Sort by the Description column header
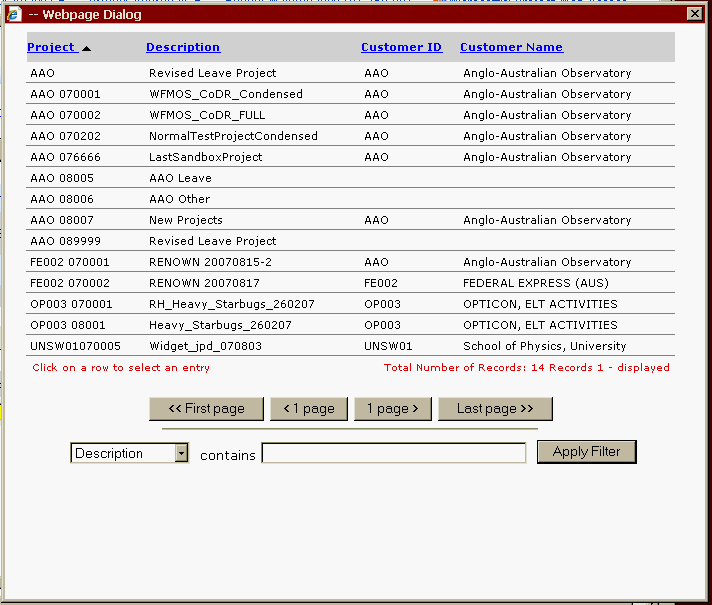Image resolution: width=712 pixels, height=605 pixels. pyautogui.click(x=183, y=47)
